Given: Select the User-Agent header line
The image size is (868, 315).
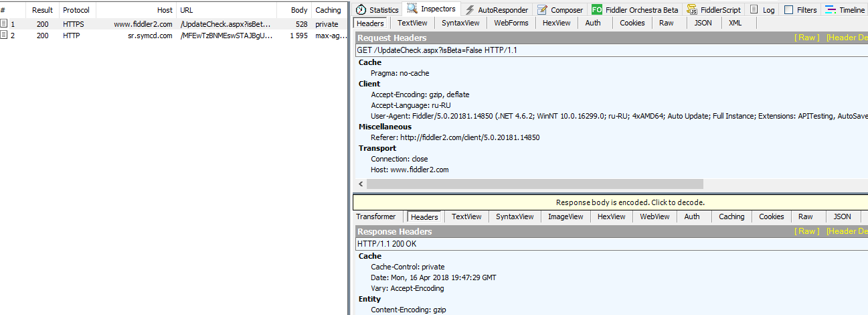Looking at the screenshot, I should 619,116.
